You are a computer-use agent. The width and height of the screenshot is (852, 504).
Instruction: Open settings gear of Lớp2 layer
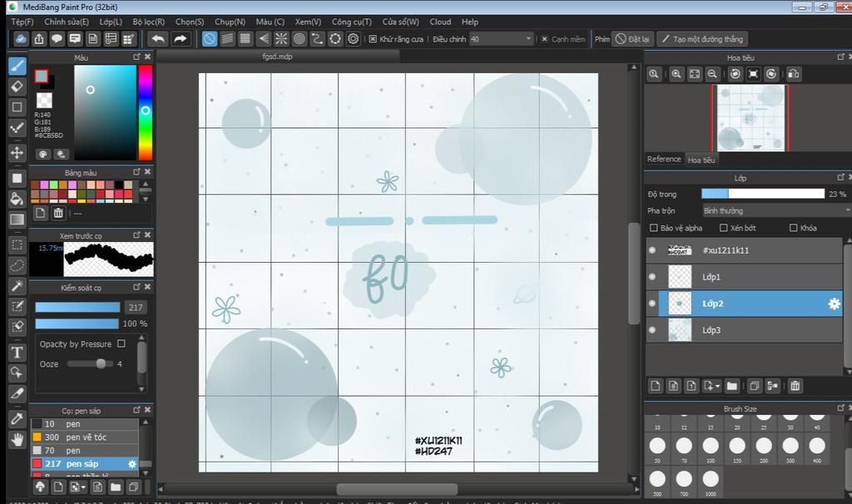tap(834, 304)
